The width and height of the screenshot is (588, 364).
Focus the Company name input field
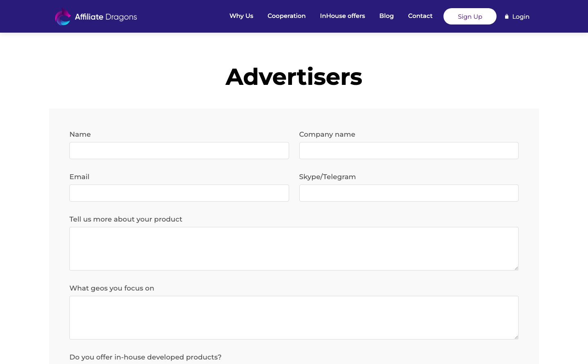409,151
